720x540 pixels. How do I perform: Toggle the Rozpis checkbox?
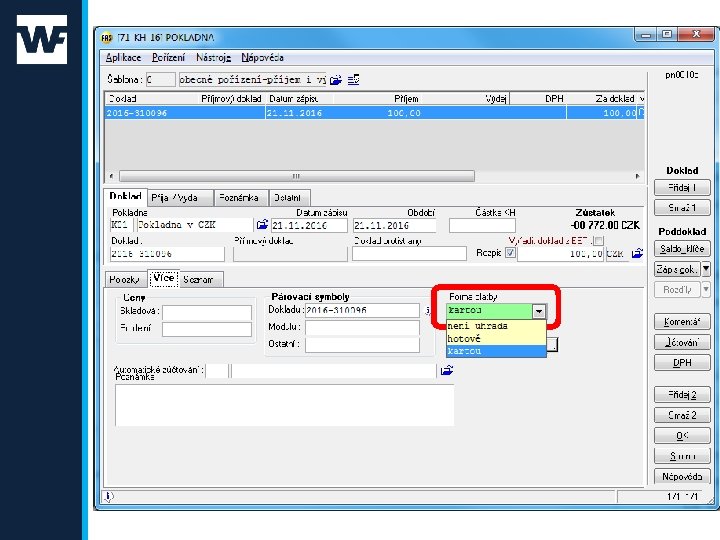pyautogui.click(x=510, y=253)
